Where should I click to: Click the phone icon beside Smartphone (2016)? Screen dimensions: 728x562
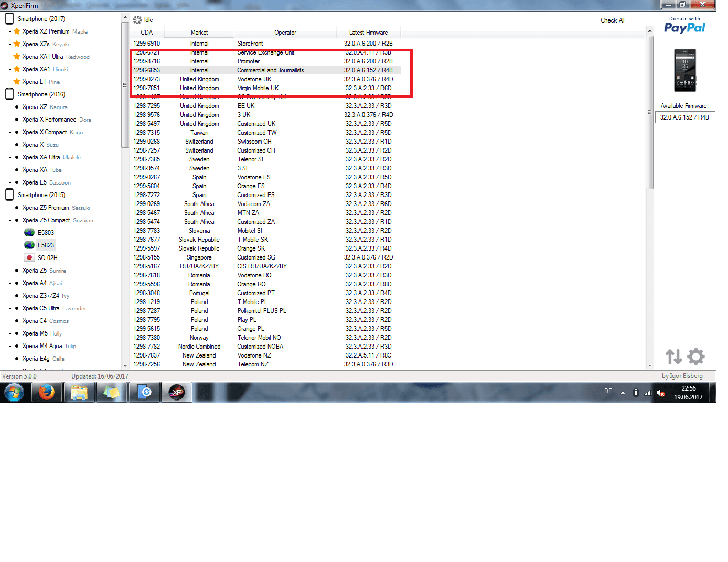coord(9,94)
